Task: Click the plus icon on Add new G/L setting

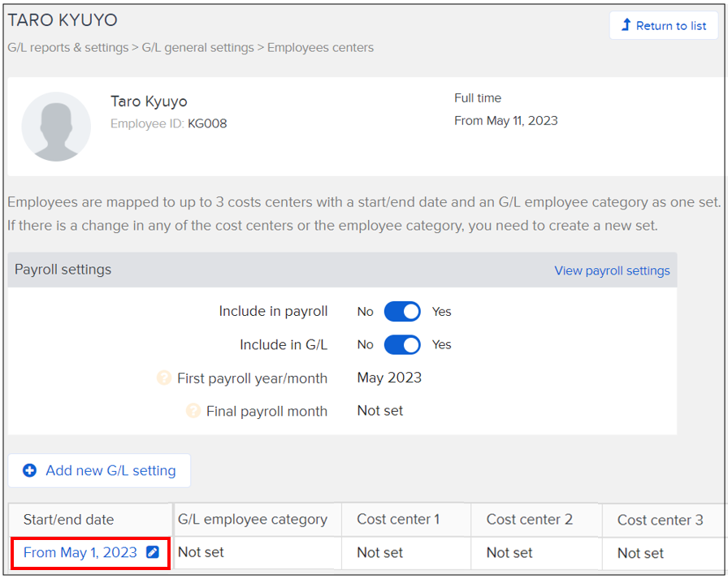Action: [30, 470]
